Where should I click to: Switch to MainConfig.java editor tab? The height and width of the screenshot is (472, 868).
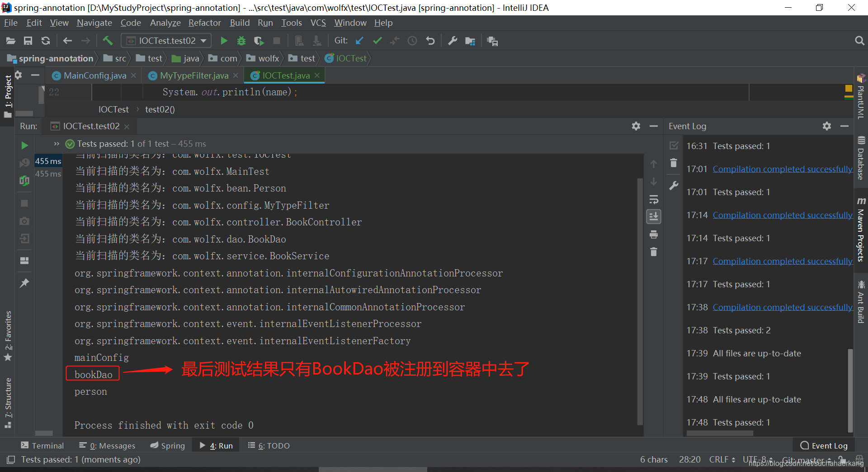click(94, 75)
